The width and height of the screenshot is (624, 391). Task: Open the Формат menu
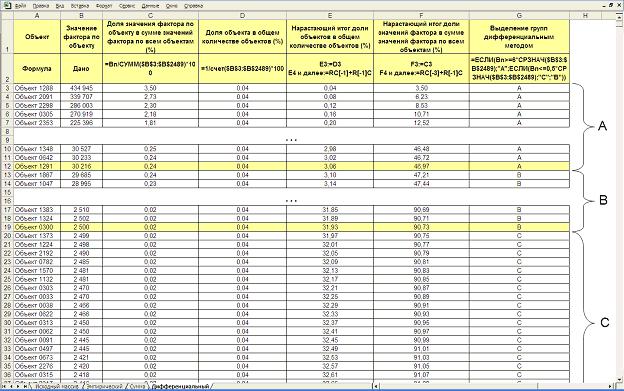(x=104, y=6)
